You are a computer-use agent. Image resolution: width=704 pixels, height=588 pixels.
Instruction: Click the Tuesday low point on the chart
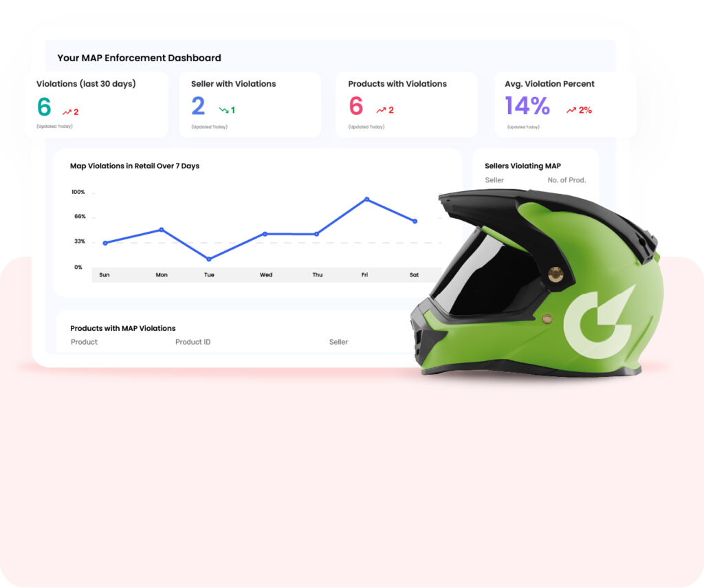click(208, 259)
